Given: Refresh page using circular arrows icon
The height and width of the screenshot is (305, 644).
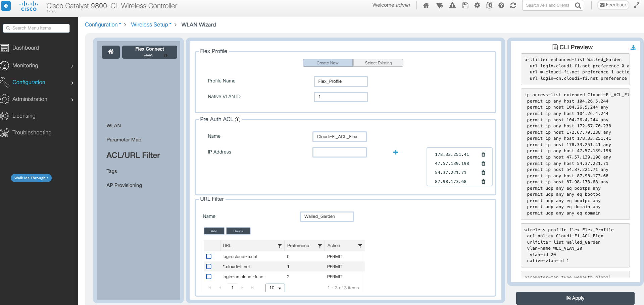Looking at the screenshot, I should coord(513,5).
